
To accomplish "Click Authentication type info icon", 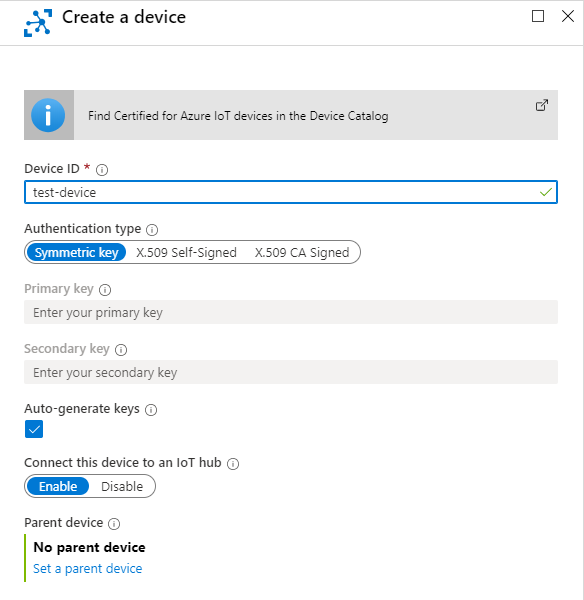I will (152, 230).
